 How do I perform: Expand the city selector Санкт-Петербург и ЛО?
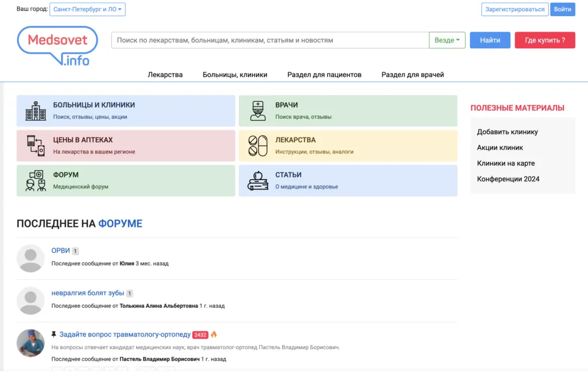point(87,9)
